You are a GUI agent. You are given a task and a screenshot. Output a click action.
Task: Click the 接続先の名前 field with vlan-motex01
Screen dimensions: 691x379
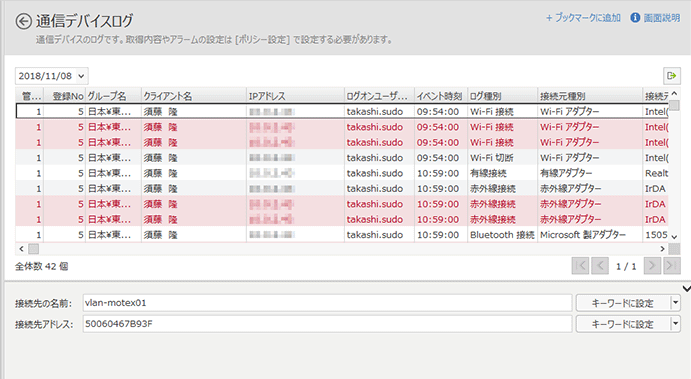(x=327, y=303)
